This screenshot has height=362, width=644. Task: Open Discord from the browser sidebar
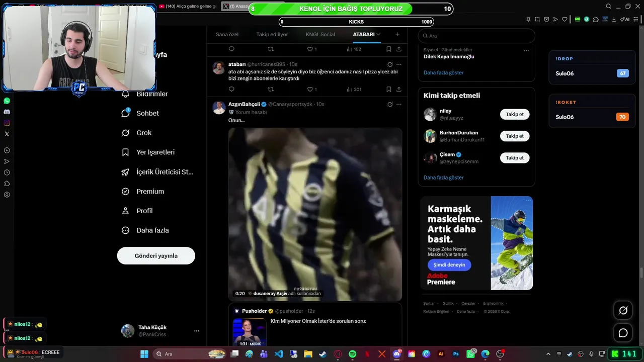click(7, 112)
